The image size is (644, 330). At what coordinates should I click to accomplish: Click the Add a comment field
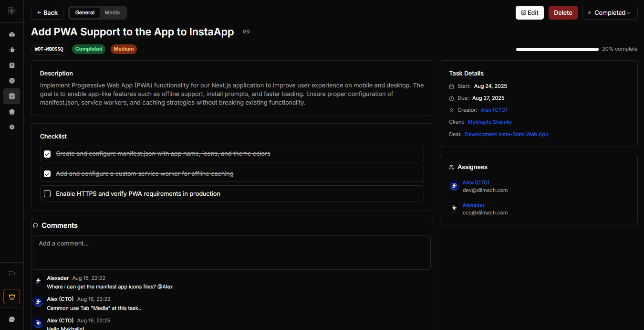click(232, 252)
